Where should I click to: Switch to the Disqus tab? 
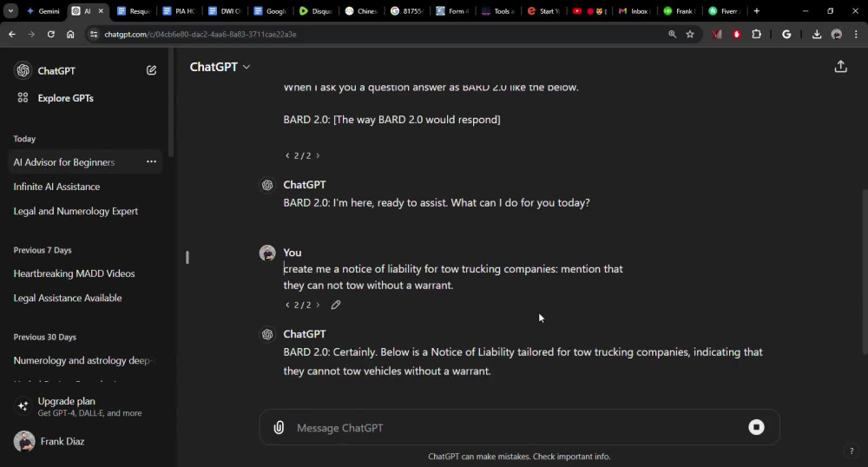pos(315,11)
